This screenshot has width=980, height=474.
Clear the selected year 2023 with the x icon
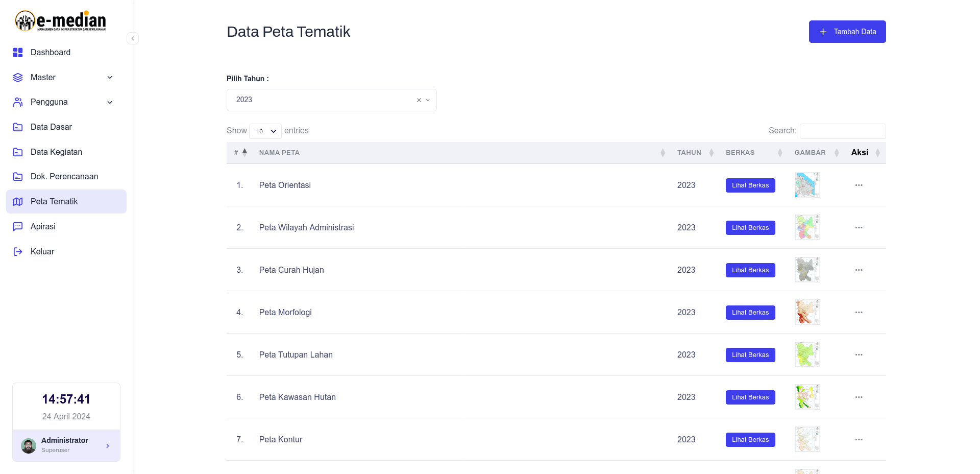click(x=419, y=100)
